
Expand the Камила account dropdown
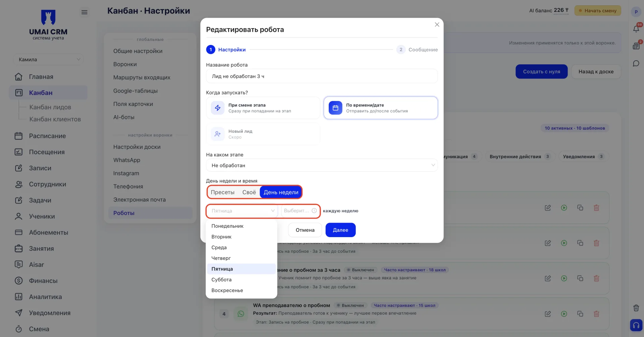coord(48,60)
